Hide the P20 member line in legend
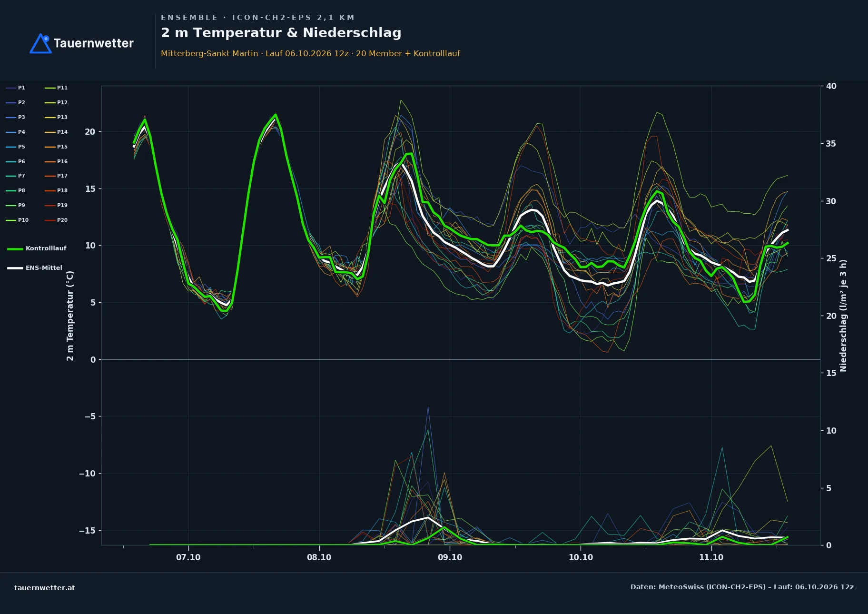The height and width of the screenshot is (614, 868). tap(56, 220)
